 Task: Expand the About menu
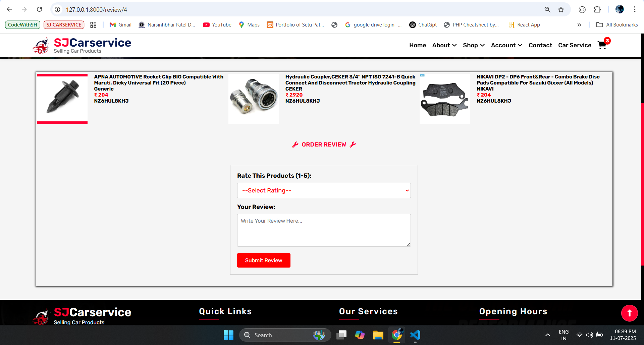coord(444,45)
